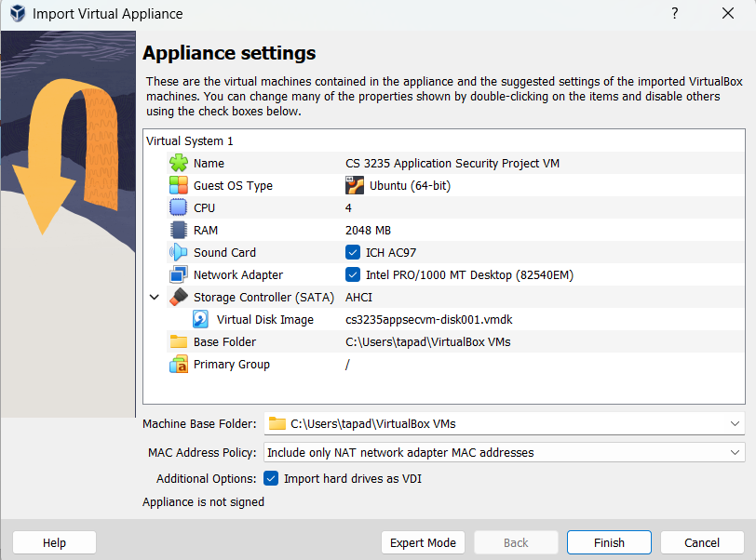
Task: Click the RAM memory icon
Action: point(179,230)
